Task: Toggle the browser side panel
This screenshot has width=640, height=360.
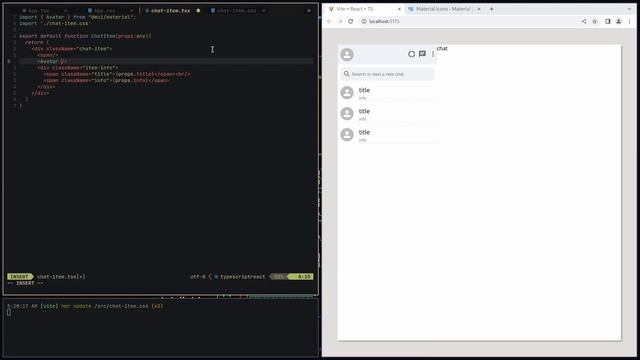Action: (x=608, y=21)
